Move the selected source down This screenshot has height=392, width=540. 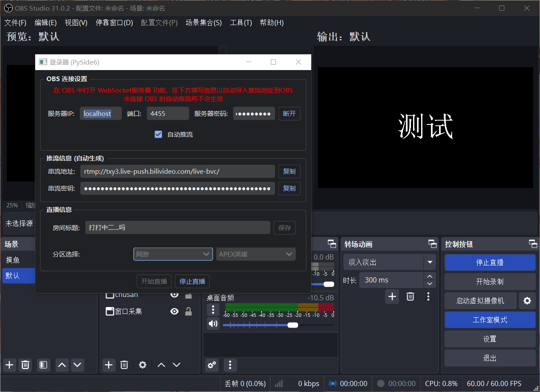[177, 365]
